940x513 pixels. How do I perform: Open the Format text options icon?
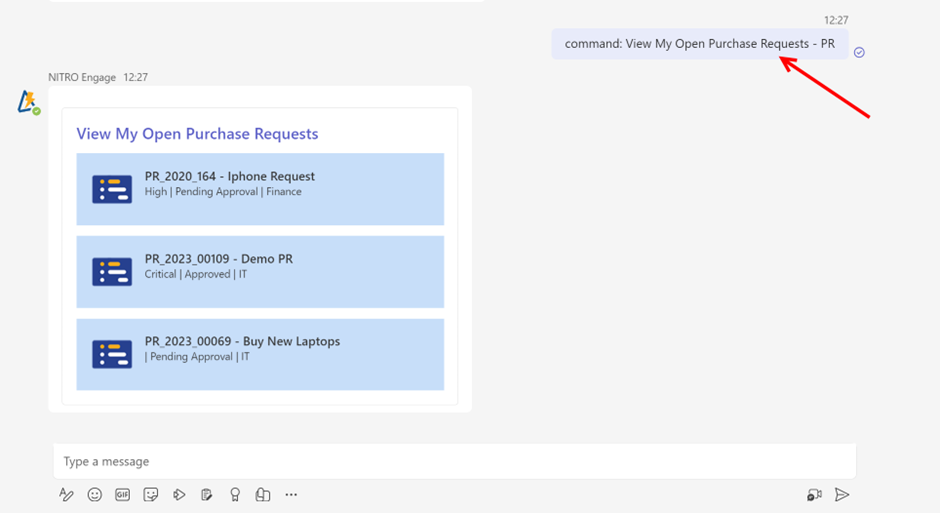(x=67, y=494)
